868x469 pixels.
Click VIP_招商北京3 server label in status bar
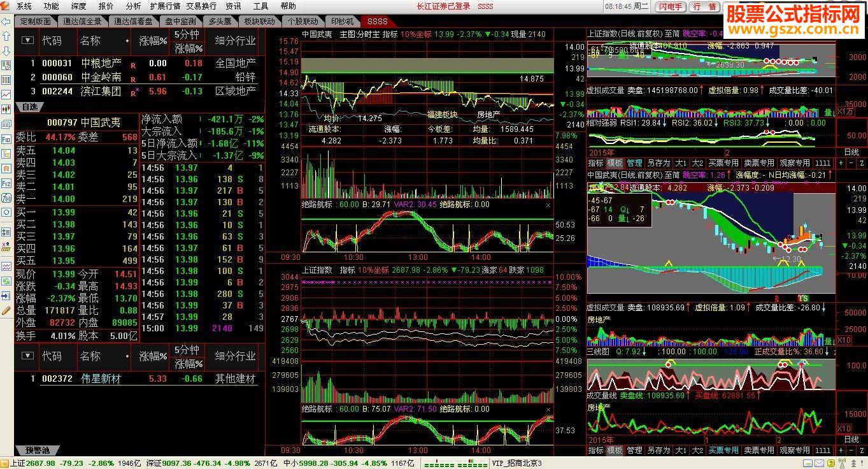[517, 463]
